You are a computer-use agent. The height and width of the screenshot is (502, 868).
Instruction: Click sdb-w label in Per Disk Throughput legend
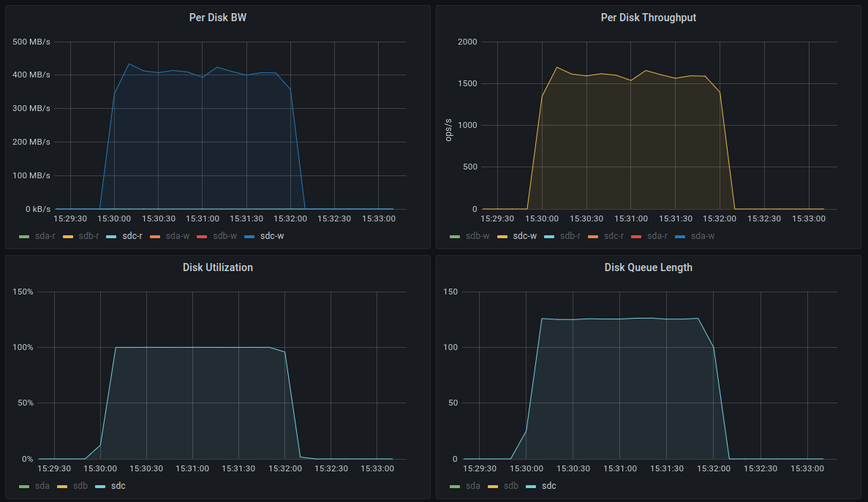[x=478, y=236]
